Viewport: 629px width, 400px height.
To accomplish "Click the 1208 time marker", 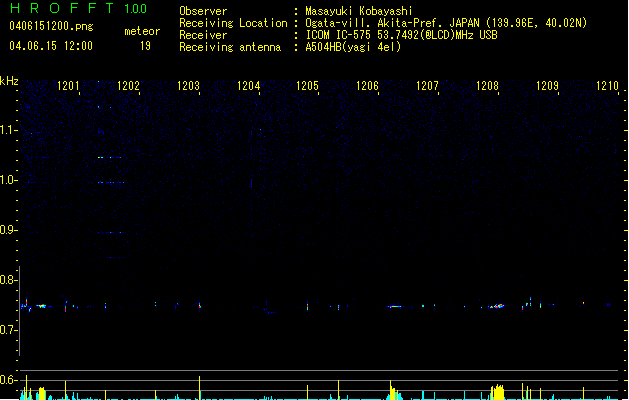I will (487, 86).
